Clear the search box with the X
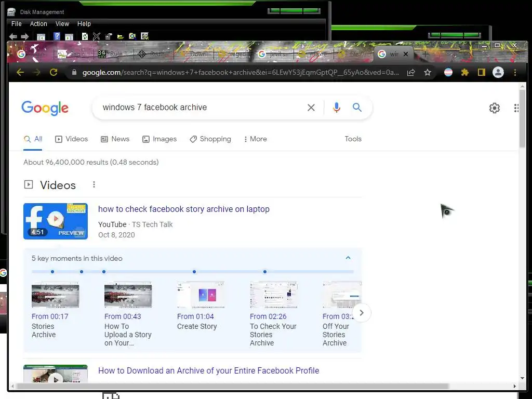532x399 pixels. tap(311, 108)
